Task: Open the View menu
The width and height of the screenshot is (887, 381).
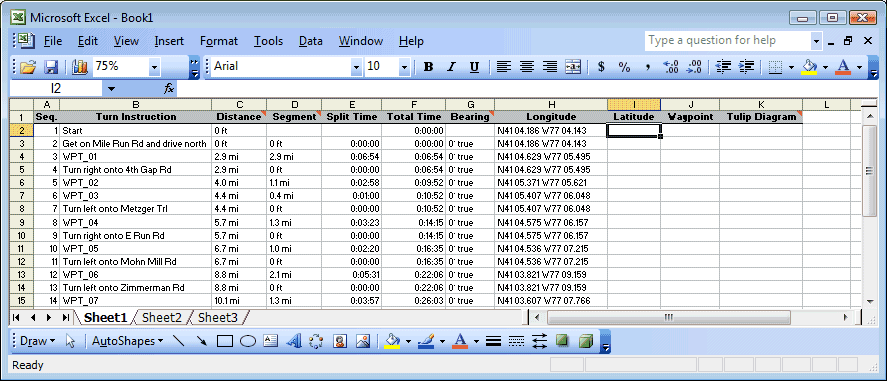Action: [126, 41]
